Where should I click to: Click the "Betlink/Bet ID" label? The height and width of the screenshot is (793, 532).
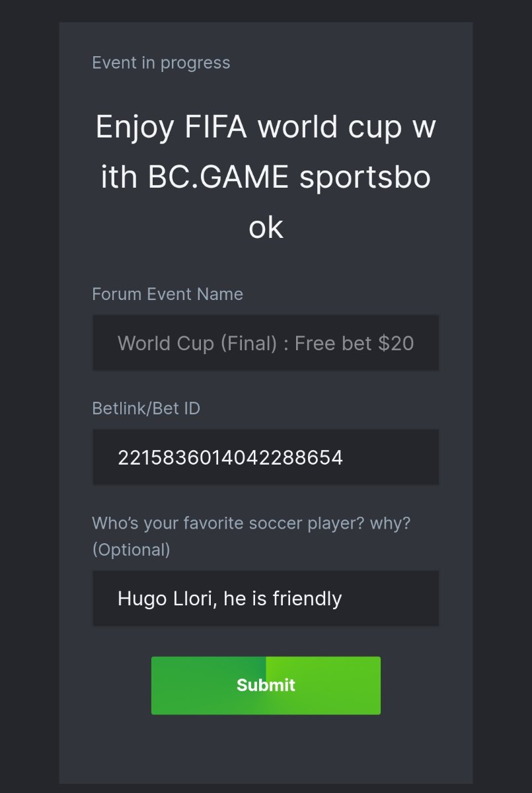146,408
